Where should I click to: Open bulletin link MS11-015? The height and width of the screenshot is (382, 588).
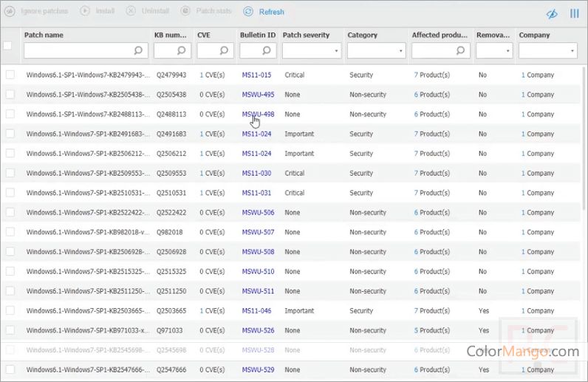click(256, 75)
